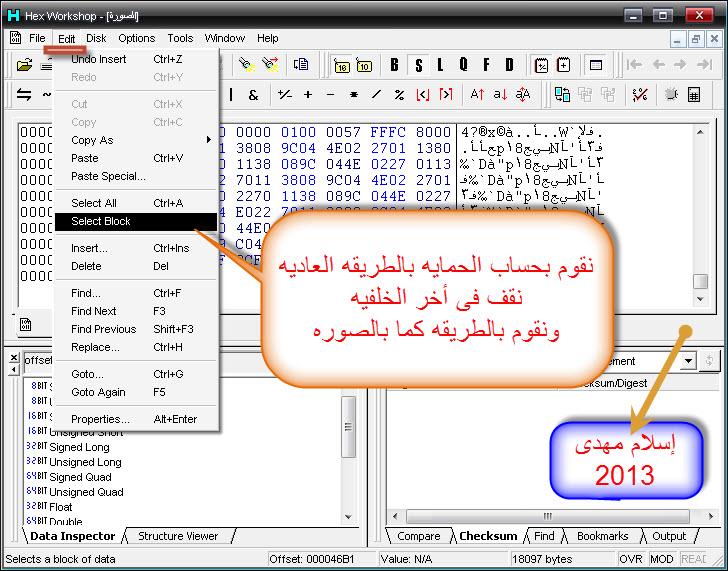Choose Goto... menu entry
The height and width of the screenshot is (571, 728).
click(136, 374)
